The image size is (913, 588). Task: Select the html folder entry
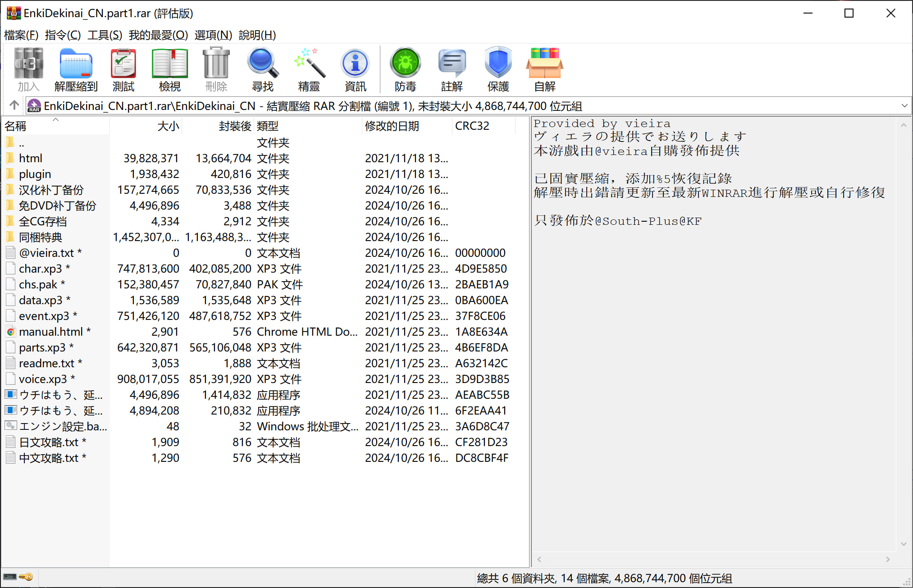(31, 158)
